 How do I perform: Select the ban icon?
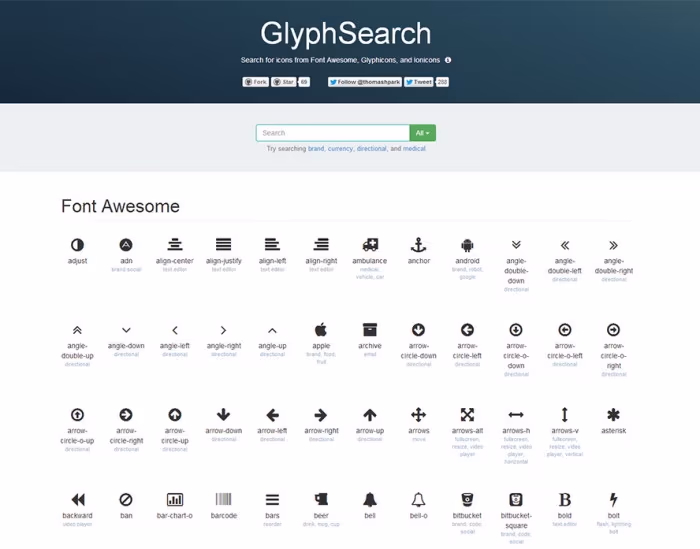click(126, 499)
